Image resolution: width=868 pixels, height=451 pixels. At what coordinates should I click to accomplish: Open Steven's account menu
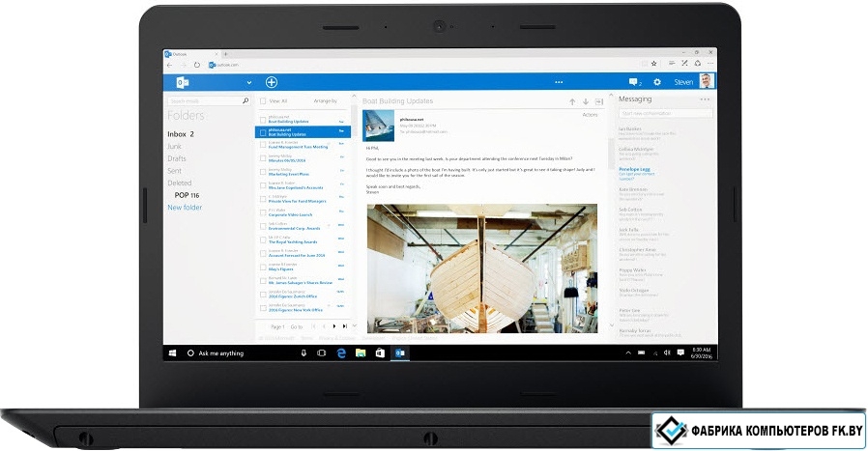pos(683,82)
